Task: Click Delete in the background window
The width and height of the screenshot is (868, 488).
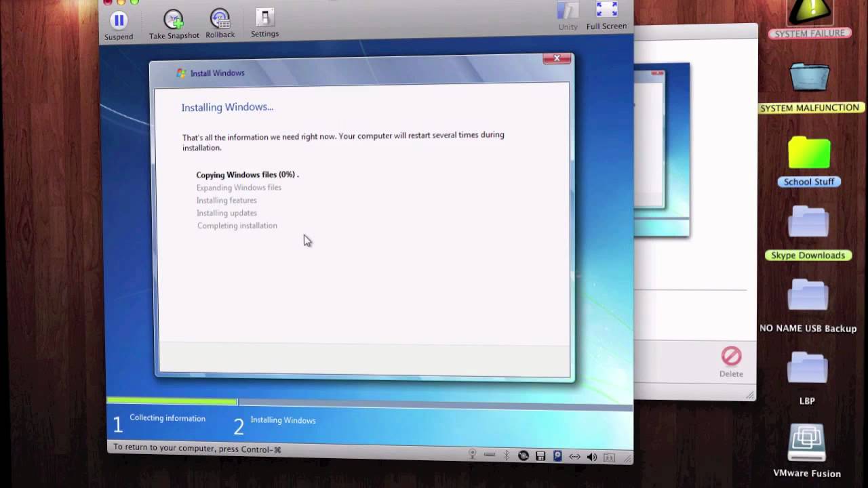Action: 731,362
